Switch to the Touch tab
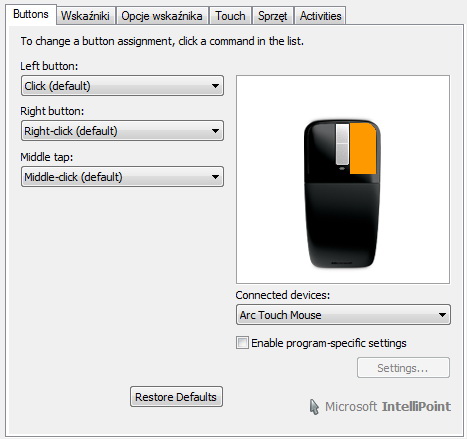467x439 pixels. pyautogui.click(x=230, y=16)
